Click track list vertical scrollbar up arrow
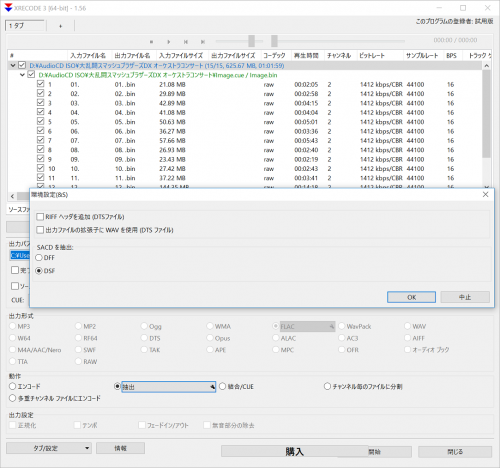 coord(486,66)
